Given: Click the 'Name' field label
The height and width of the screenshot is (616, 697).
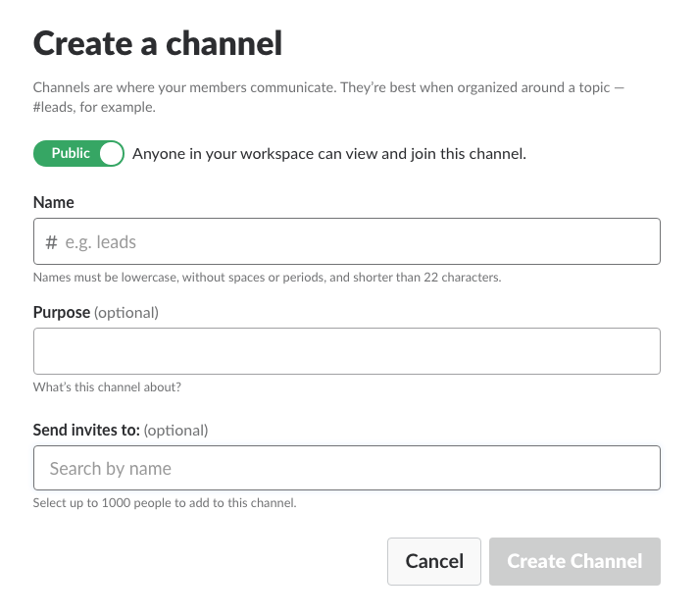Looking at the screenshot, I should [54, 202].
